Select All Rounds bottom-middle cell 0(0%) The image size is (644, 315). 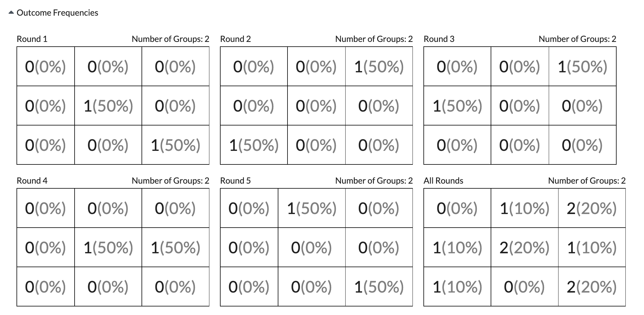[525, 287]
